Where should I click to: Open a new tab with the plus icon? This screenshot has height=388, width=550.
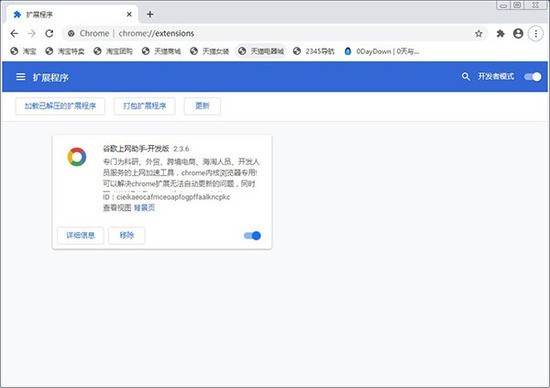click(150, 14)
